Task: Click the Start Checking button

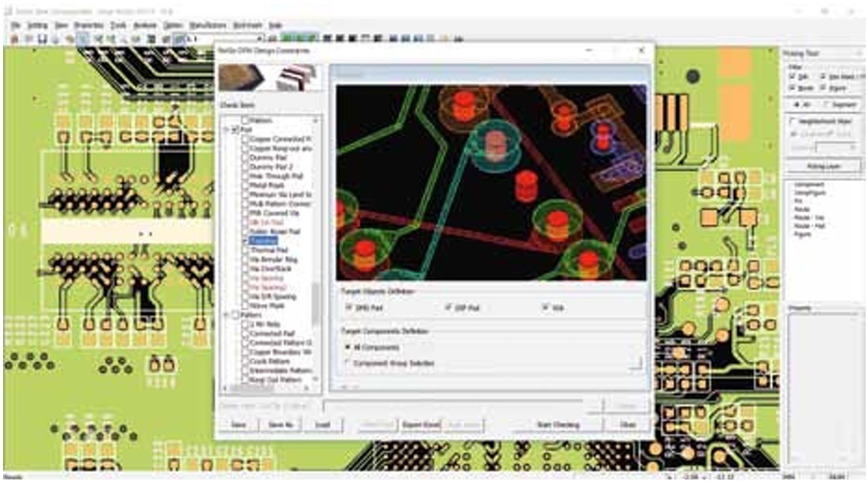Action: (x=557, y=425)
